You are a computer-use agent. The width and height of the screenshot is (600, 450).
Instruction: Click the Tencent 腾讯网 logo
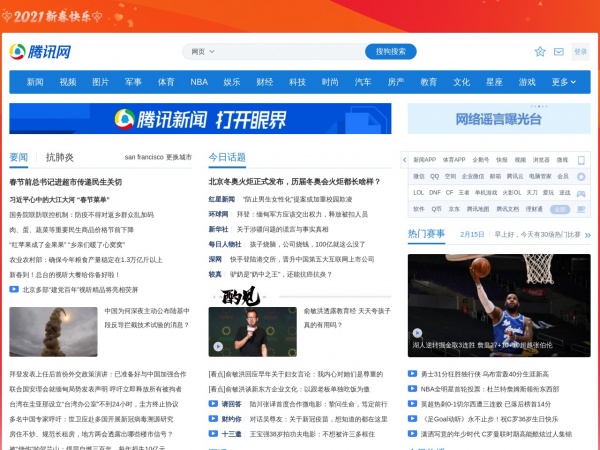pos(40,52)
